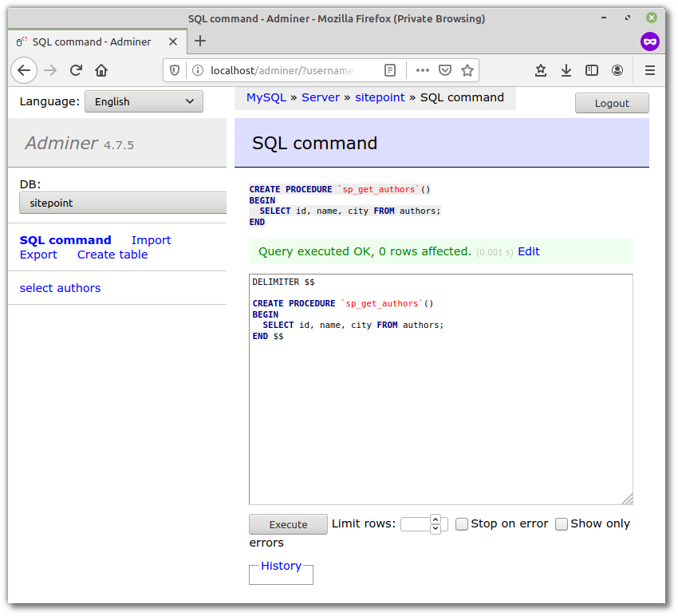Image resolution: width=678 pixels, height=616 pixels.
Task: Expand the History section
Action: [281, 566]
